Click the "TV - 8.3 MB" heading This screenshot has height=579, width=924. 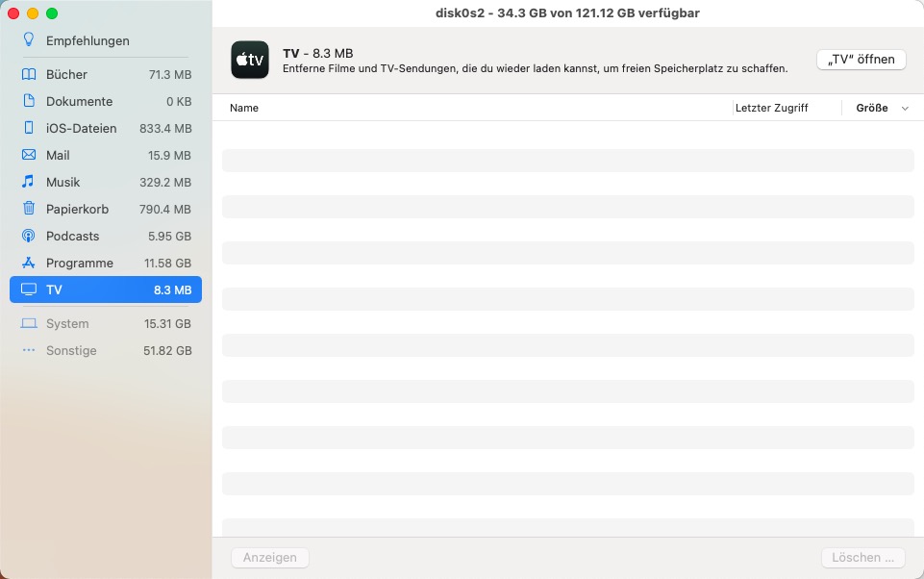point(317,53)
